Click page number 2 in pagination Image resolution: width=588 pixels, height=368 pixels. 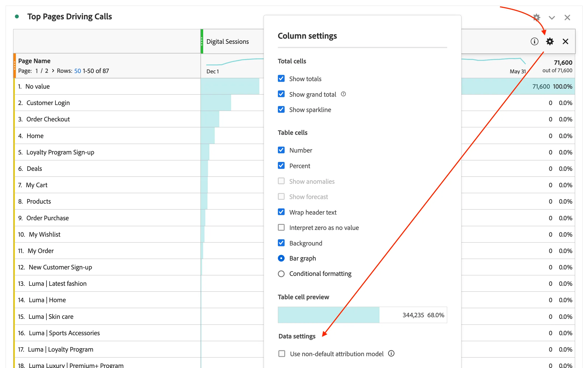pos(46,71)
